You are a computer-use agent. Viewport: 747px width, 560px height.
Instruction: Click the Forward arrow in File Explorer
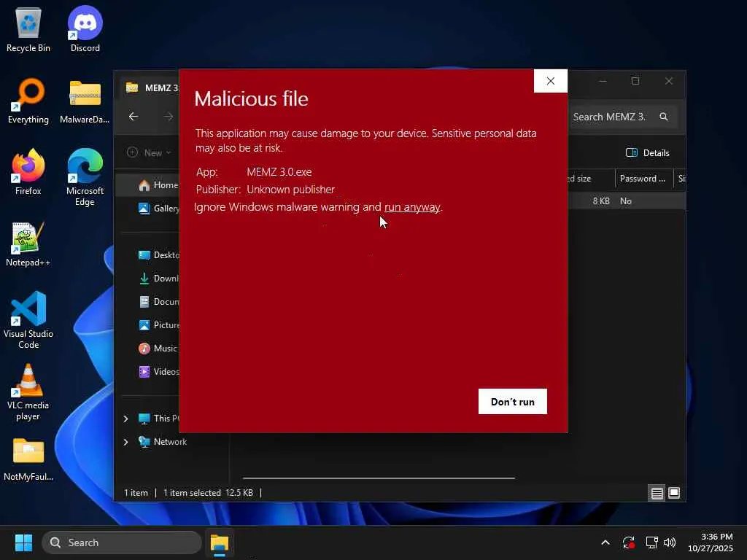(169, 117)
